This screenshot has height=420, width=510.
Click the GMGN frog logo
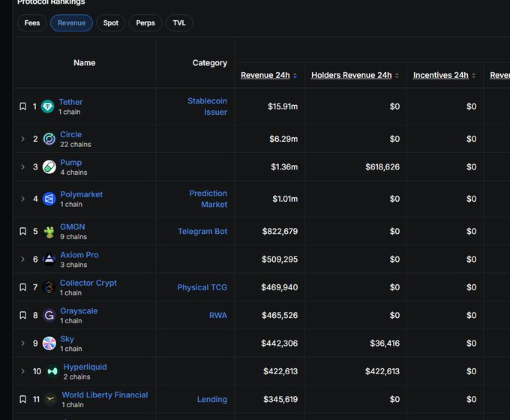49,232
